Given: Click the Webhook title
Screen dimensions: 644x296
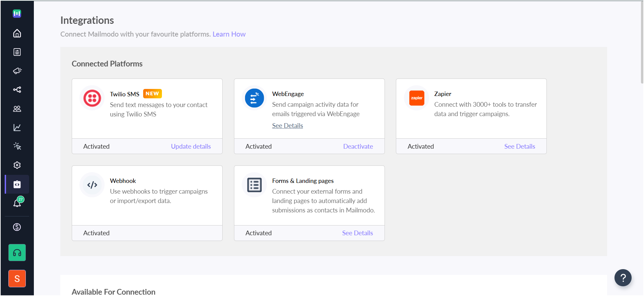Looking at the screenshot, I should click(123, 181).
